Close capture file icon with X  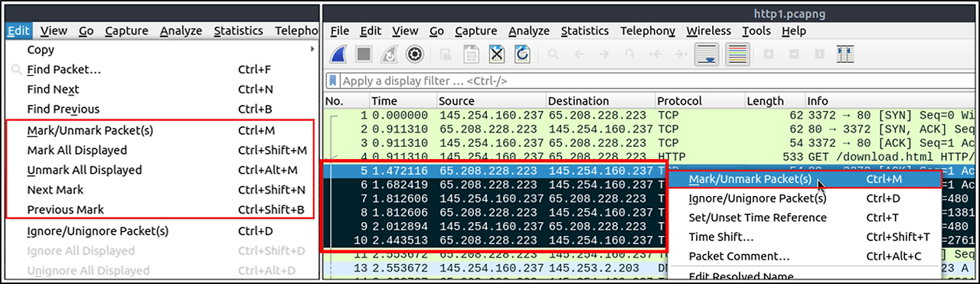pyautogui.click(x=497, y=54)
